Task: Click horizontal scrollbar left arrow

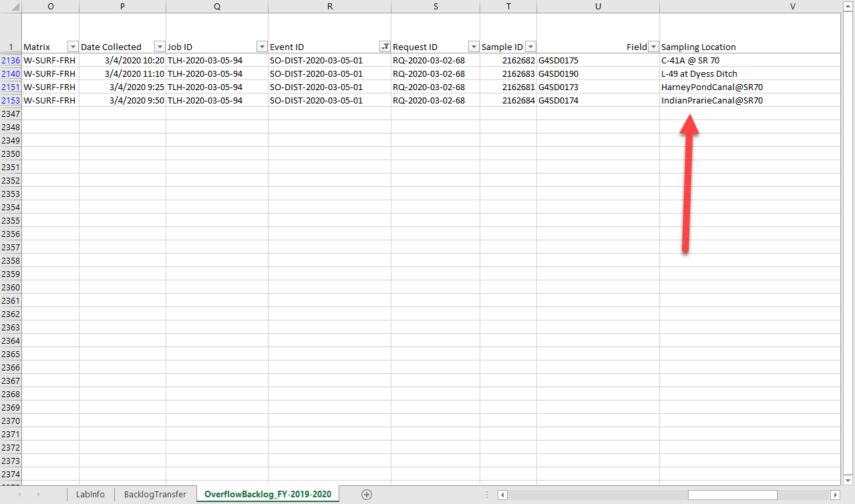Action: 502,495
